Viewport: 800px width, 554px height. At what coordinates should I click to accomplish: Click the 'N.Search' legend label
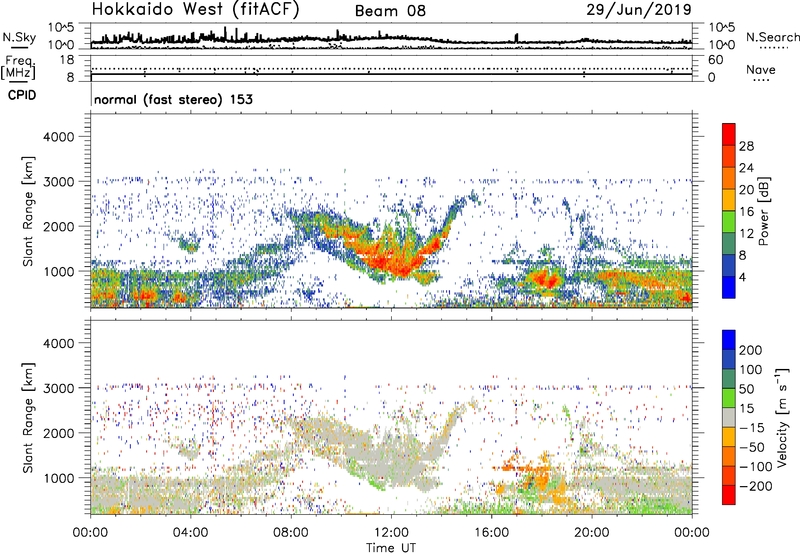point(772,37)
